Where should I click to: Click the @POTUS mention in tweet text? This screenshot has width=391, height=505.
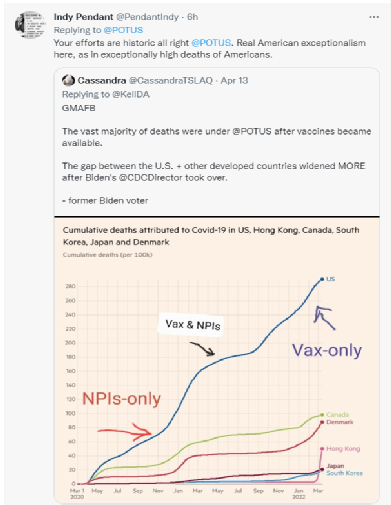tap(211, 43)
